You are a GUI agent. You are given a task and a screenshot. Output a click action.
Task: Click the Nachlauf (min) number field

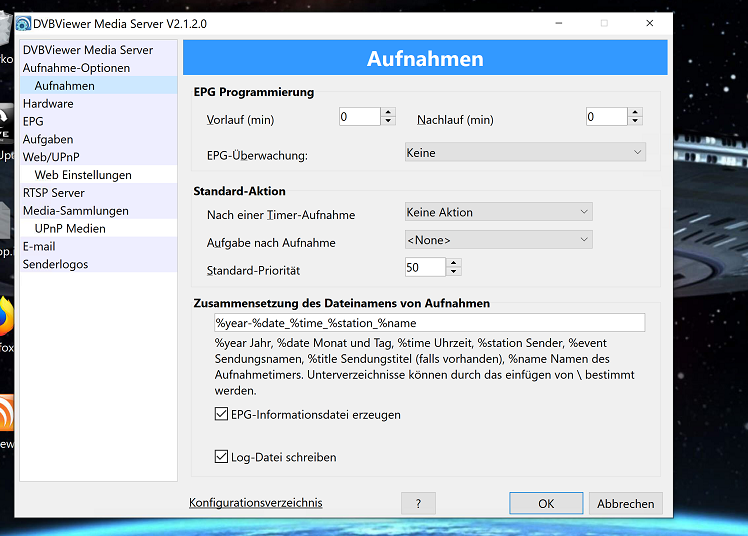(606, 116)
